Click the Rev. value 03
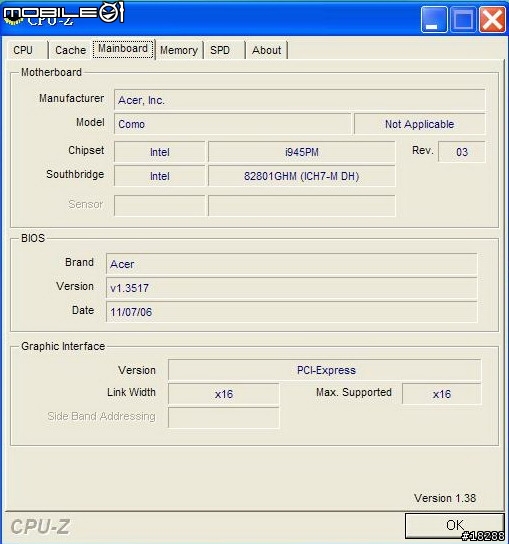 point(462,152)
